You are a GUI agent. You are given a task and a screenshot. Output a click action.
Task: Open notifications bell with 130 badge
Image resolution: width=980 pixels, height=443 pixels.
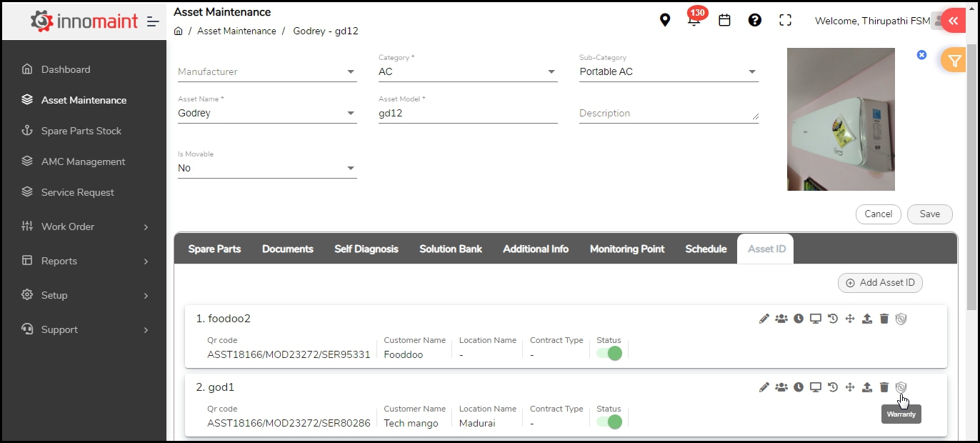694,20
